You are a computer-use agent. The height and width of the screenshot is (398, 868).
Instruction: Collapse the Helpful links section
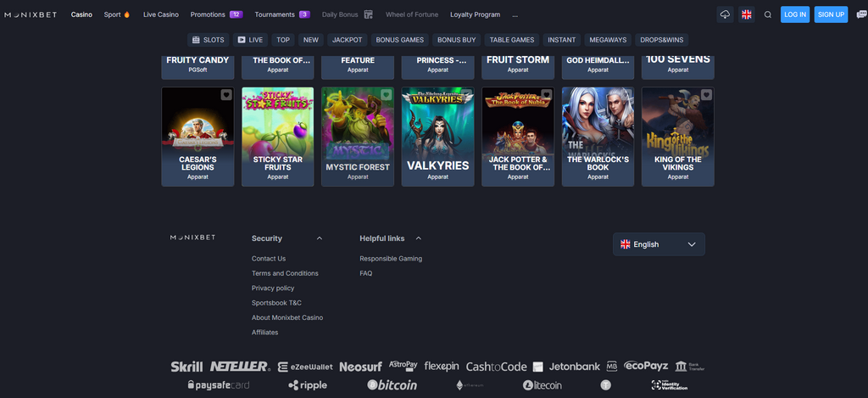click(419, 238)
